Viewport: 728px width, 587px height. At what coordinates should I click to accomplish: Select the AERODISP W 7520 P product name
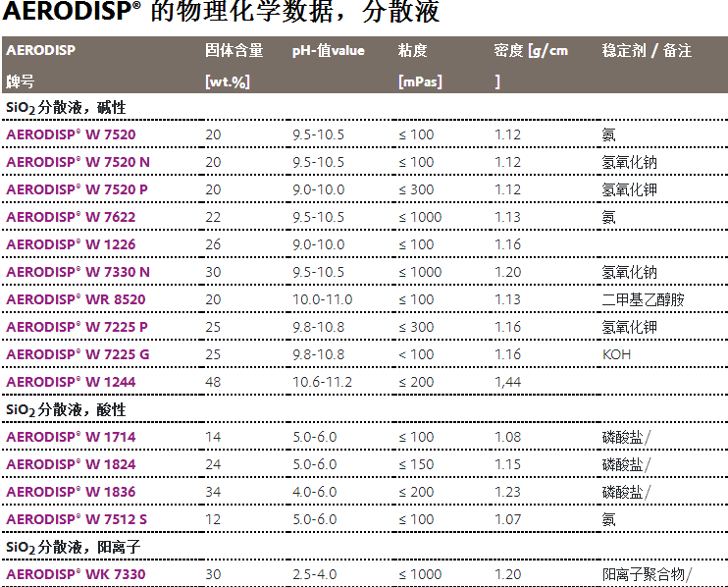click(x=77, y=189)
